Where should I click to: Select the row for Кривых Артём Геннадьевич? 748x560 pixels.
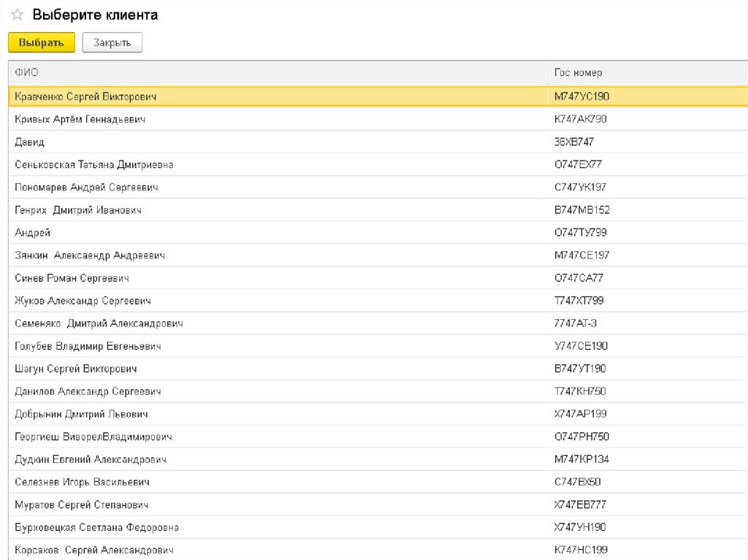tap(80, 119)
